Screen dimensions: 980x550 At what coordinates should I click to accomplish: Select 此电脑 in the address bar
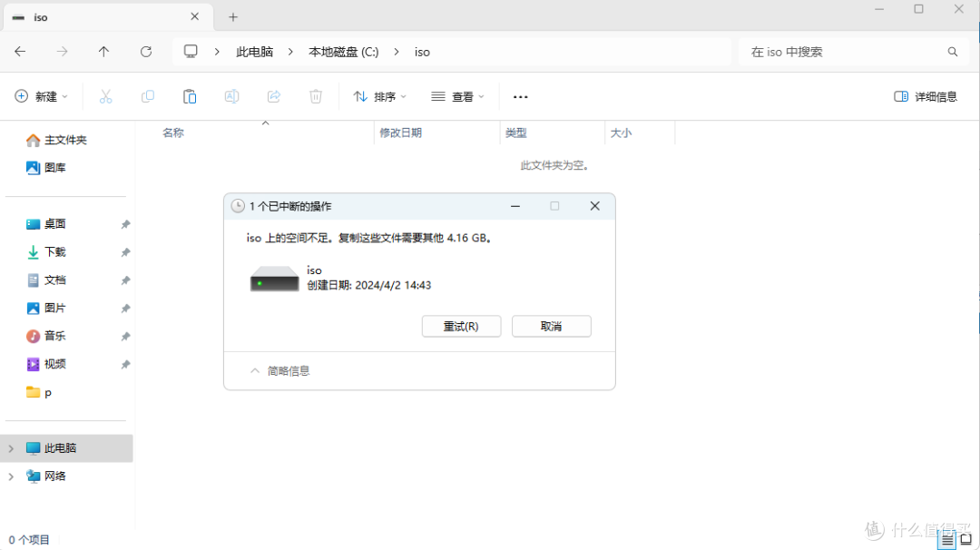click(x=254, y=52)
